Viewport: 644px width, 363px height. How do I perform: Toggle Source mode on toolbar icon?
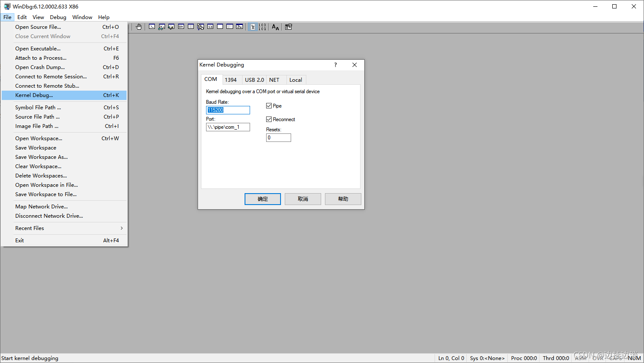pyautogui.click(x=253, y=27)
